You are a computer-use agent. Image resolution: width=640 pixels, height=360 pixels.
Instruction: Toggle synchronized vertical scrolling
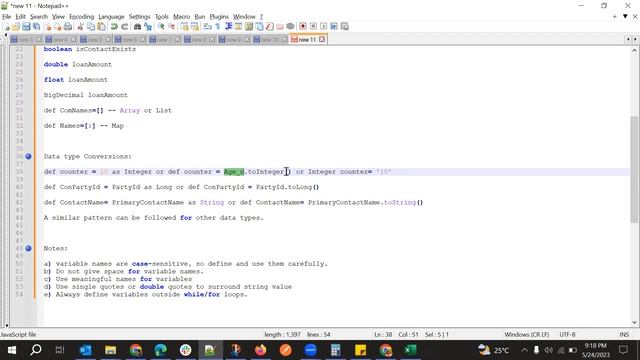click(x=184, y=27)
